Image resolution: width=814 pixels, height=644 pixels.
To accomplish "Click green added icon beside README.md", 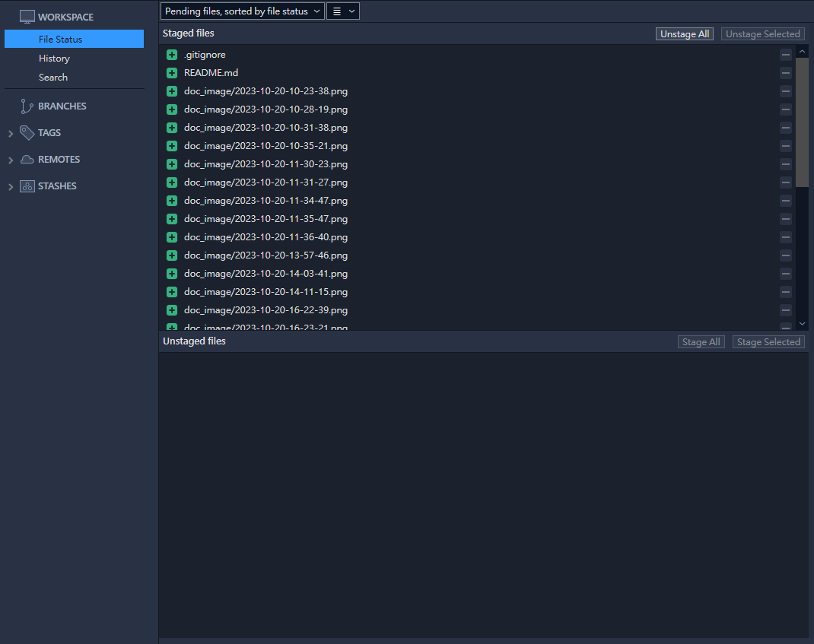I will [172, 73].
